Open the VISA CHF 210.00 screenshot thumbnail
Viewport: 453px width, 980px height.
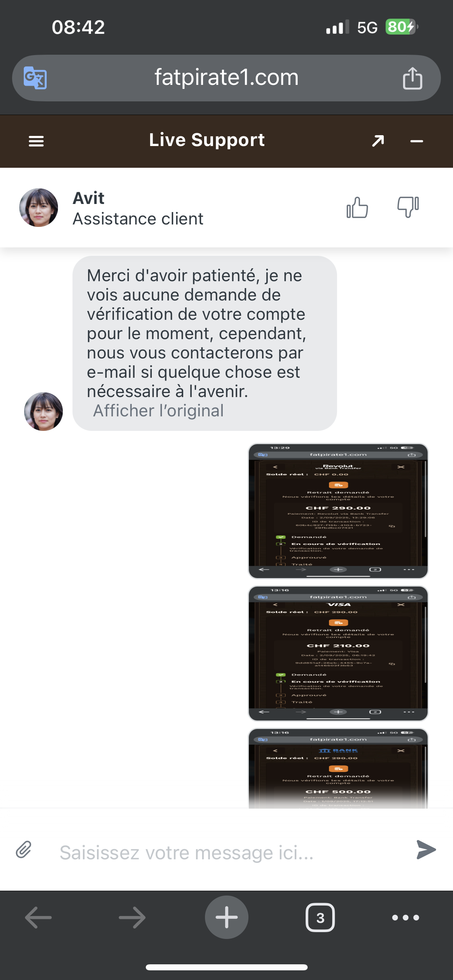tap(338, 653)
